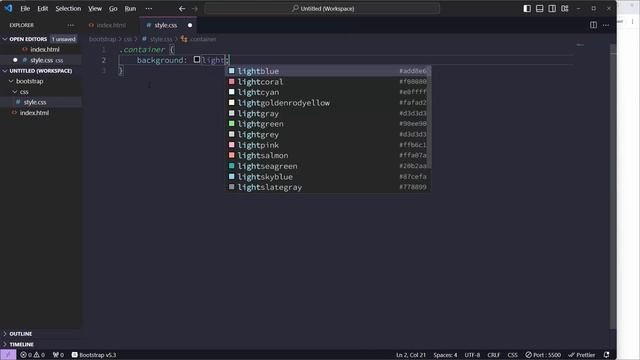
Task: Collapse the Untitled (Workspace) section
Action: pos(41,71)
